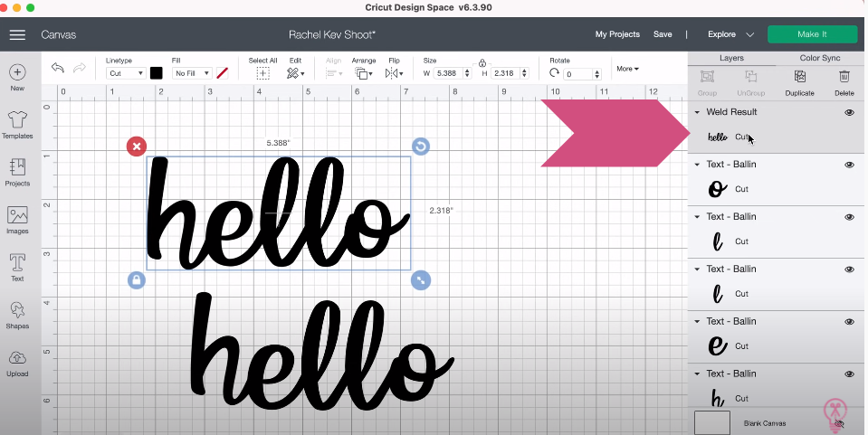
Task: Open the Templates panel
Action: 17,125
